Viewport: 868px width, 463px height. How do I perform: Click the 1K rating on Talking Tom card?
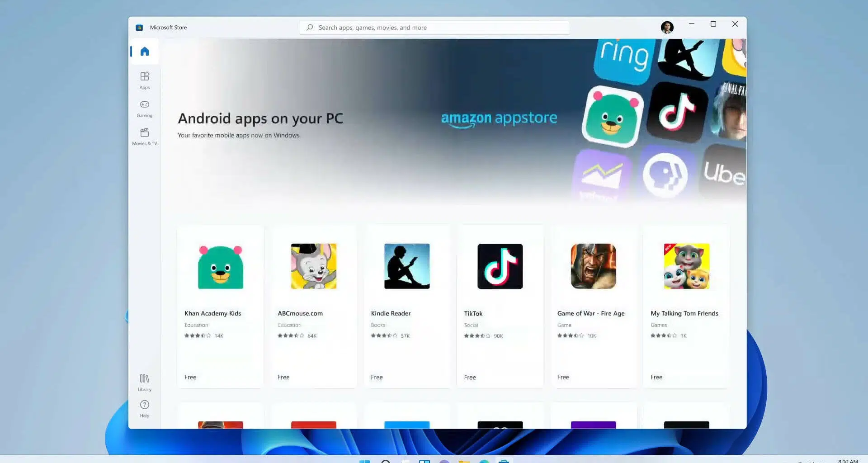pyautogui.click(x=684, y=335)
